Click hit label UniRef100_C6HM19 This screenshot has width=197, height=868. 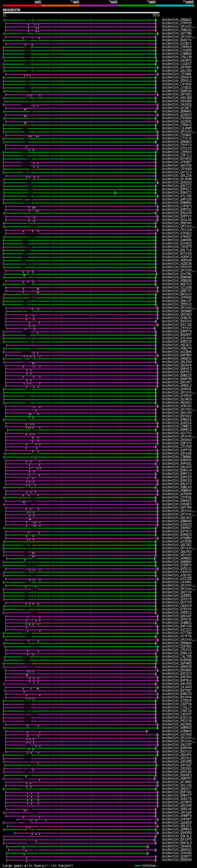tap(176, 47)
